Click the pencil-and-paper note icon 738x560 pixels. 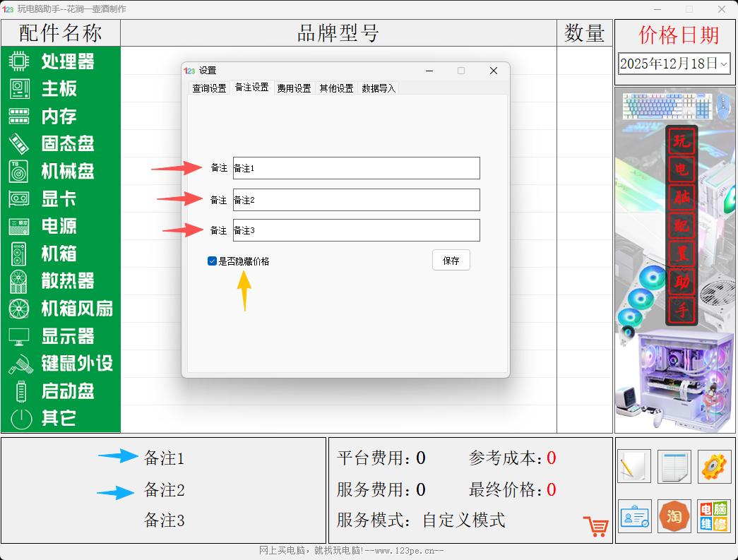click(633, 467)
